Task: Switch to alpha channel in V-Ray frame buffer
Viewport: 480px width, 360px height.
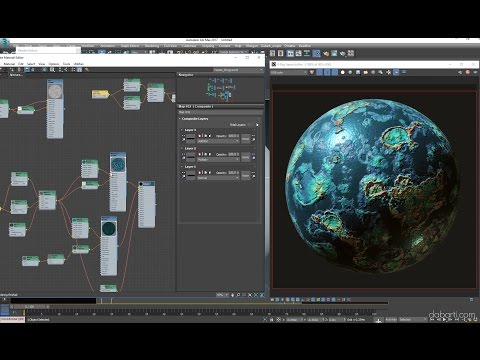Action: pyautogui.click(x=343, y=72)
